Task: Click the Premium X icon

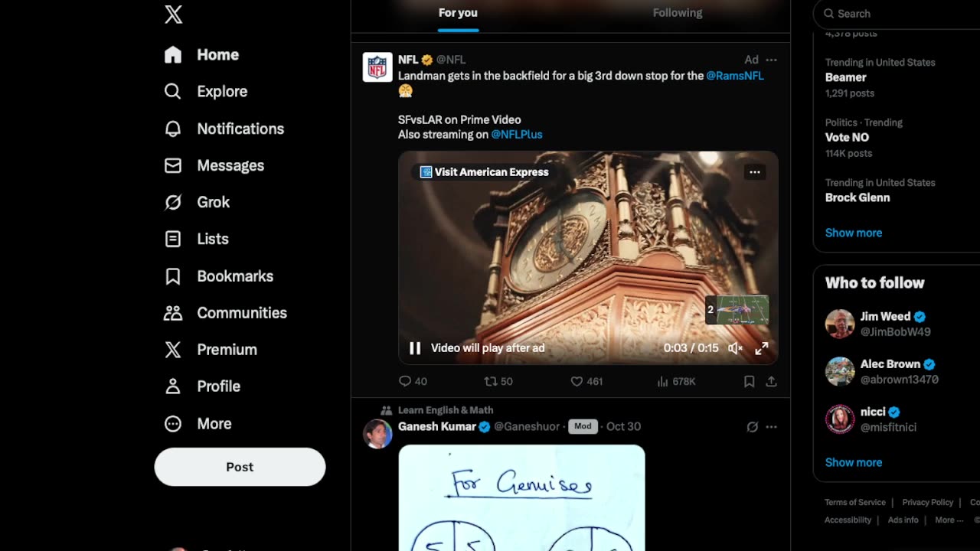Action: click(x=173, y=350)
